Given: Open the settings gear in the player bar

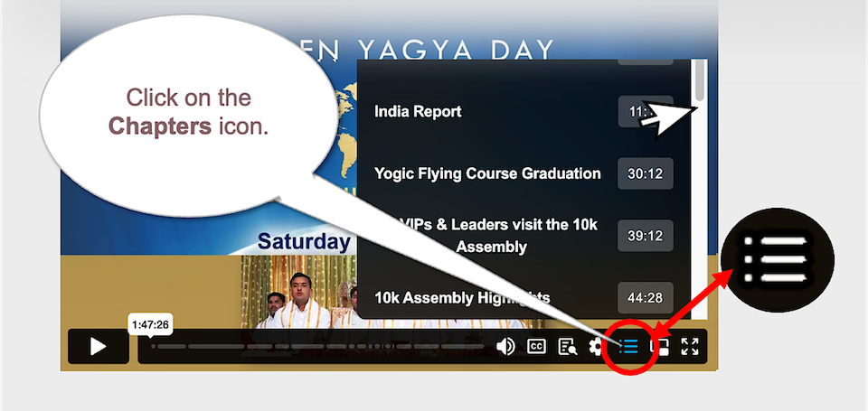Looking at the screenshot, I should [x=596, y=347].
